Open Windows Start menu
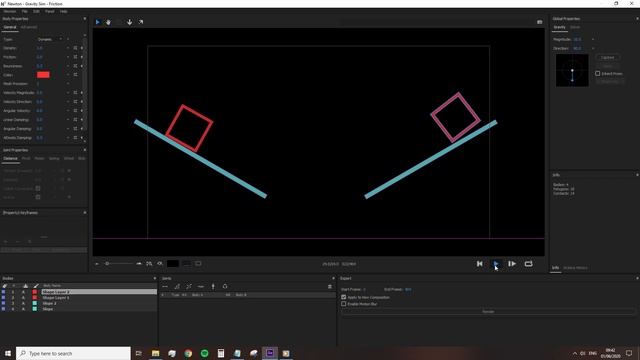This screenshot has width=640, height=360. tap(8, 353)
